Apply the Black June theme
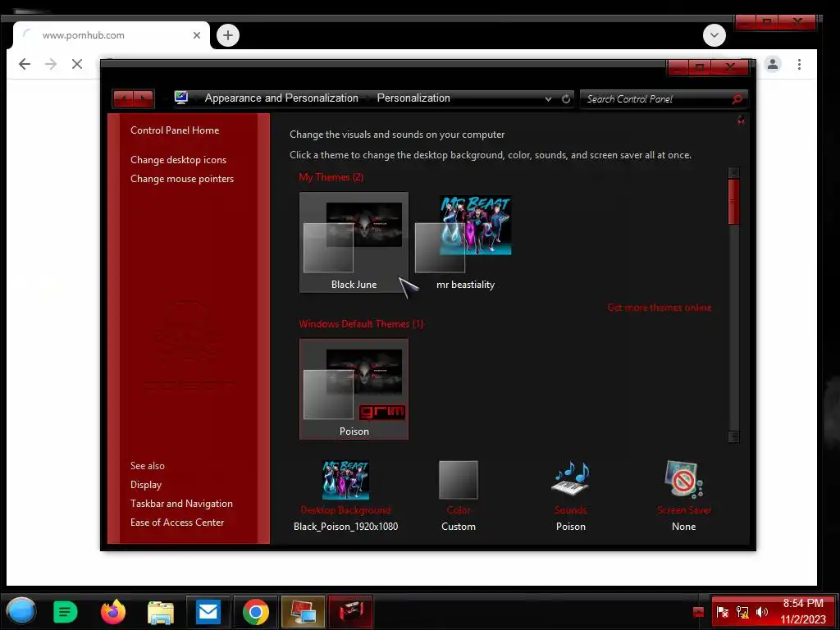 click(x=354, y=242)
